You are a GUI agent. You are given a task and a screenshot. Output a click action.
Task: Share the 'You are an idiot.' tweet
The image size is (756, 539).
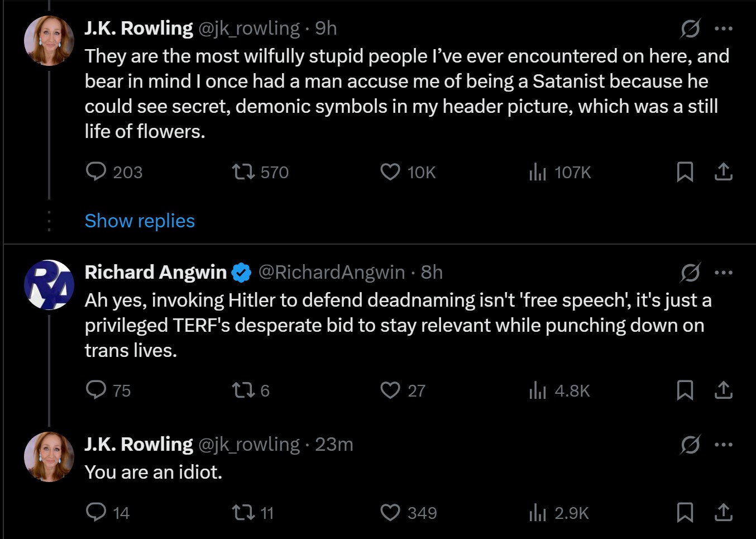pyautogui.click(x=724, y=512)
